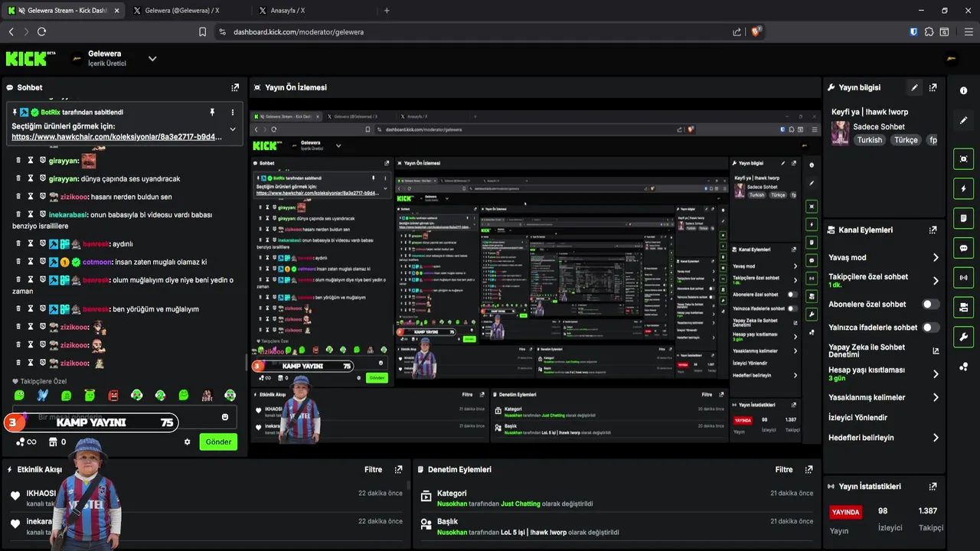
Task: Open Filtre in Etkinlik Akışı
Action: tap(373, 470)
